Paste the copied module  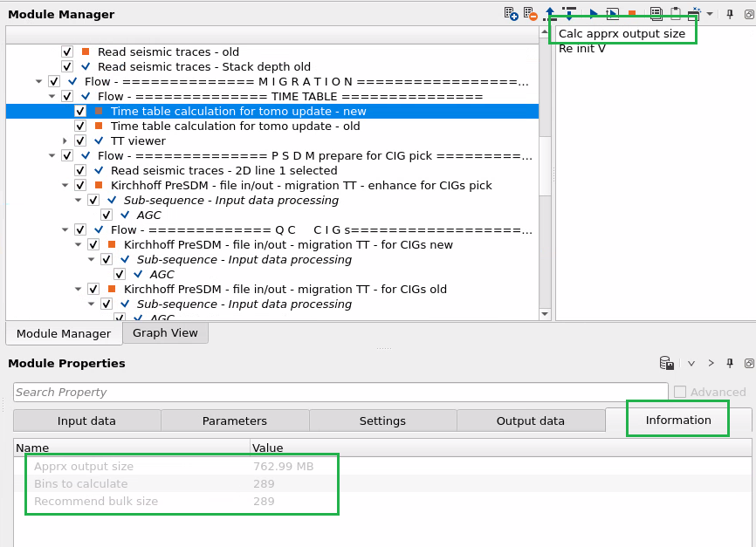(676, 14)
